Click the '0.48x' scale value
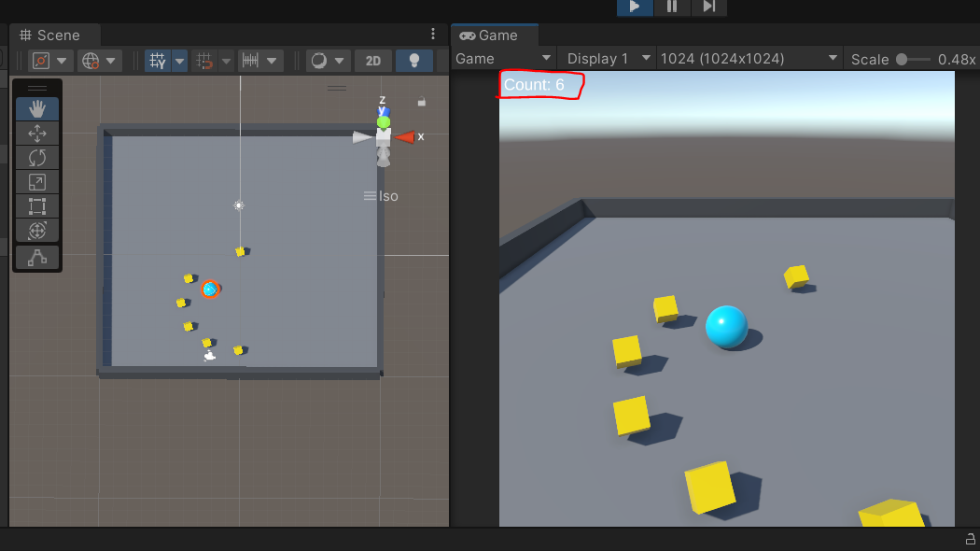The width and height of the screenshot is (980, 551). pos(957,60)
